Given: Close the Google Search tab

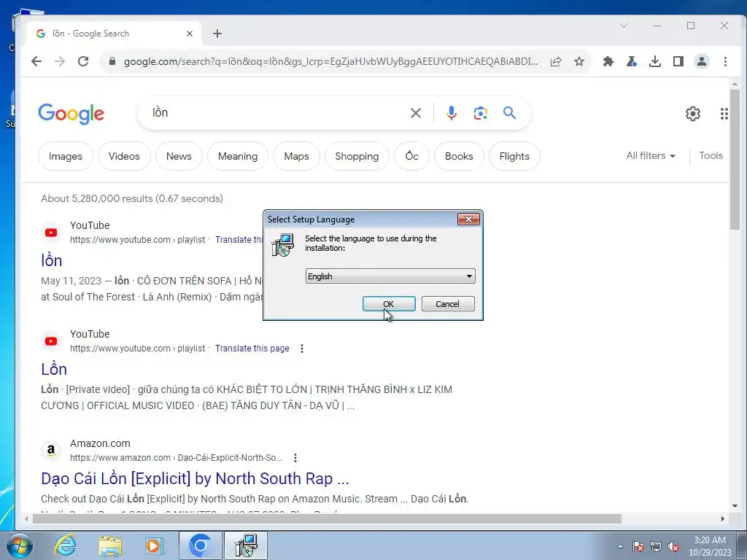Looking at the screenshot, I should tap(190, 34).
